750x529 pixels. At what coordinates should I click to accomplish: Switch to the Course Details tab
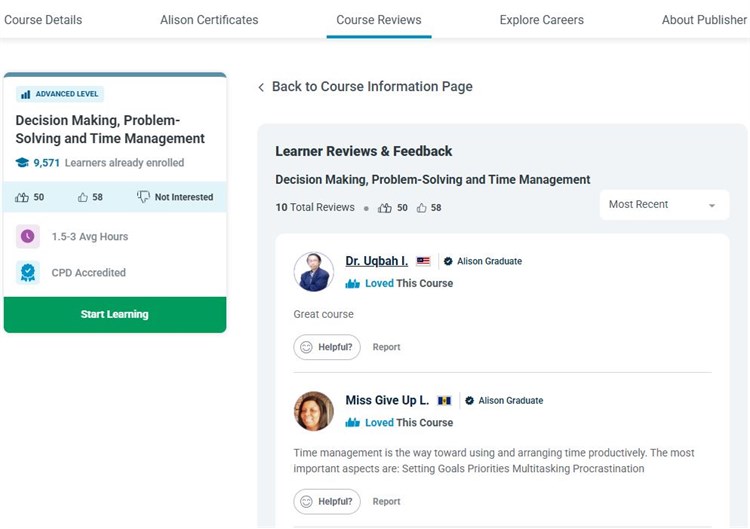[43, 19]
